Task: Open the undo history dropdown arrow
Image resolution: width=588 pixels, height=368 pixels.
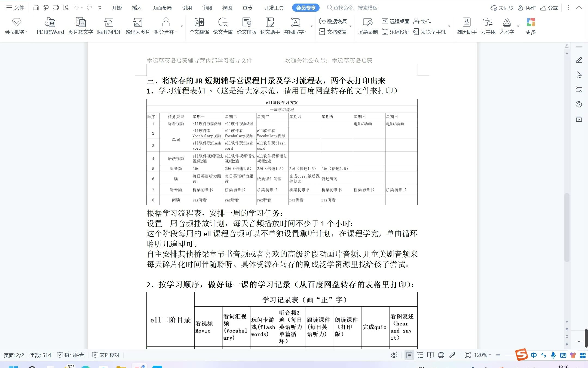Action: click(82, 8)
